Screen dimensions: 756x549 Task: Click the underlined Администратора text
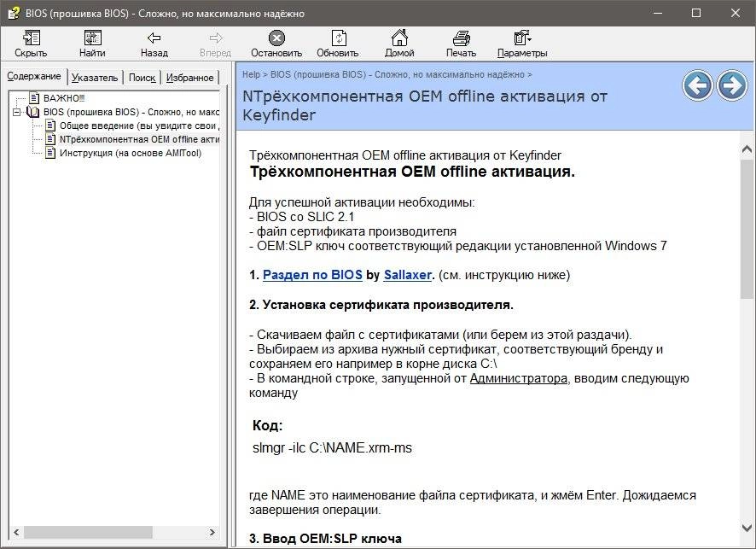(518, 378)
